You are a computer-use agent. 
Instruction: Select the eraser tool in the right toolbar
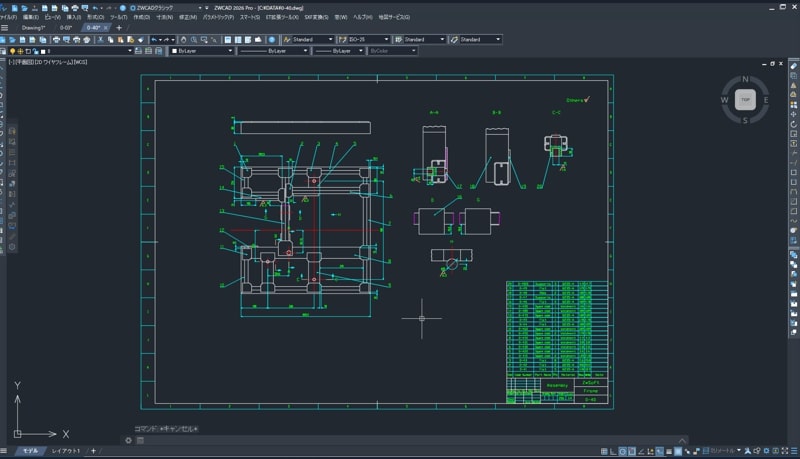tap(793, 66)
